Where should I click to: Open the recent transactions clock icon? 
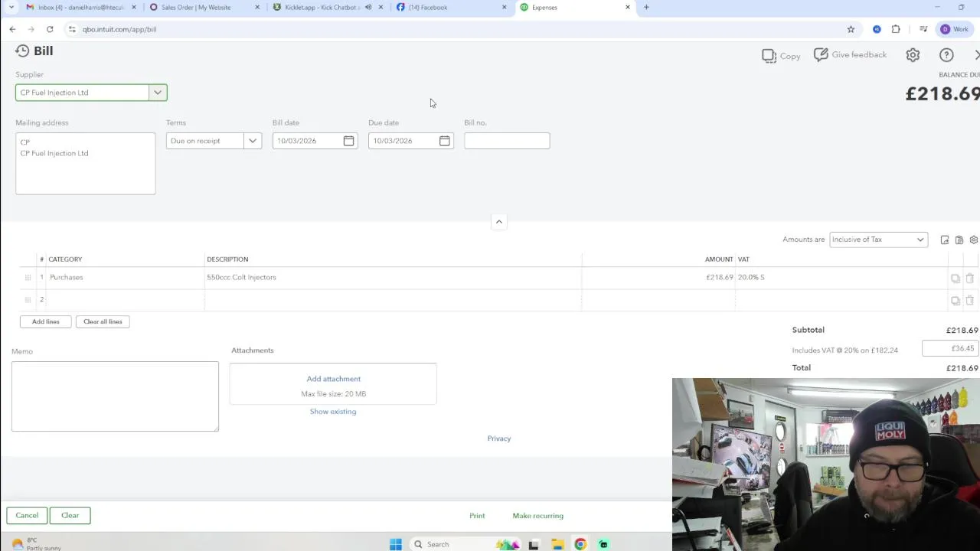pos(22,51)
